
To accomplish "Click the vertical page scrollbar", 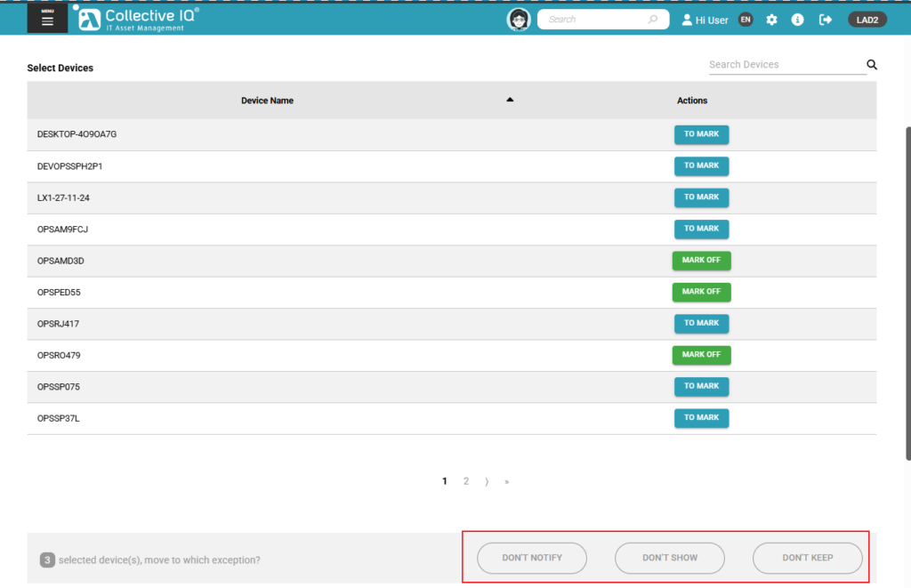I will [x=907, y=294].
